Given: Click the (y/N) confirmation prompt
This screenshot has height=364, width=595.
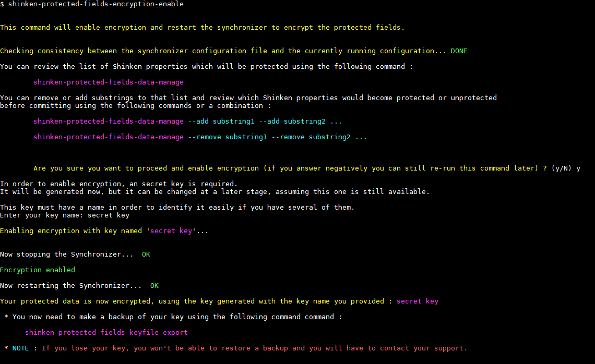Looking at the screenshot, I should coord(561,168).
